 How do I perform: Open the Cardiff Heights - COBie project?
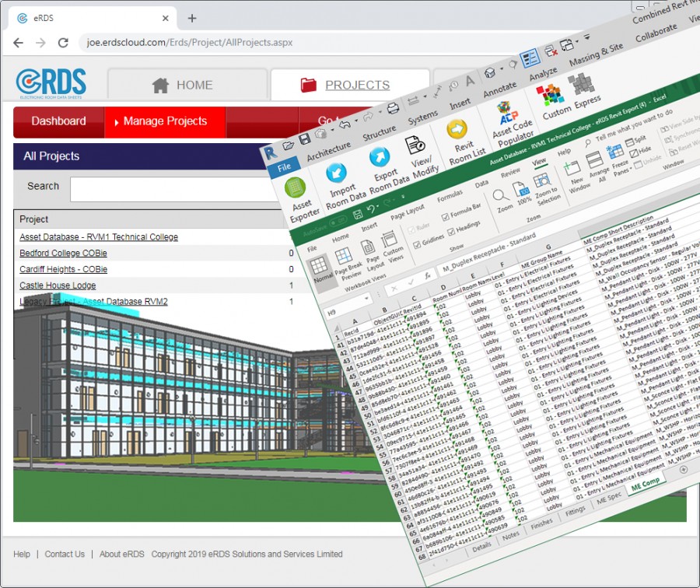[x=64, y=269]
